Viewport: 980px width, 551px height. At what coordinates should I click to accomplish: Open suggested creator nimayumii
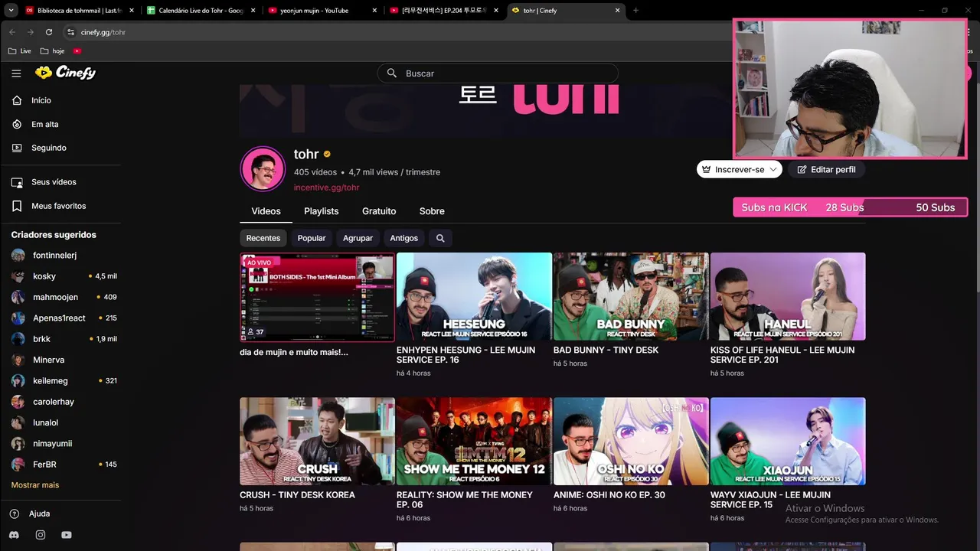coord(52,443)
